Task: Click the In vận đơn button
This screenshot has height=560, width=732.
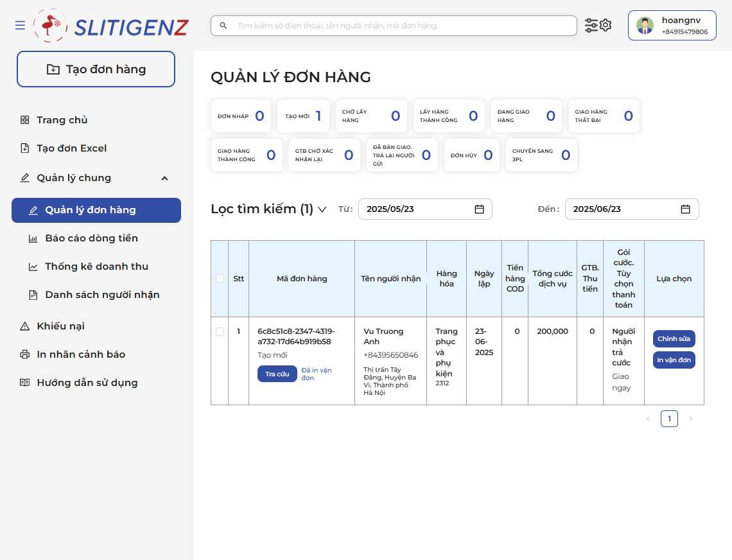Action: tap(674, 360)
